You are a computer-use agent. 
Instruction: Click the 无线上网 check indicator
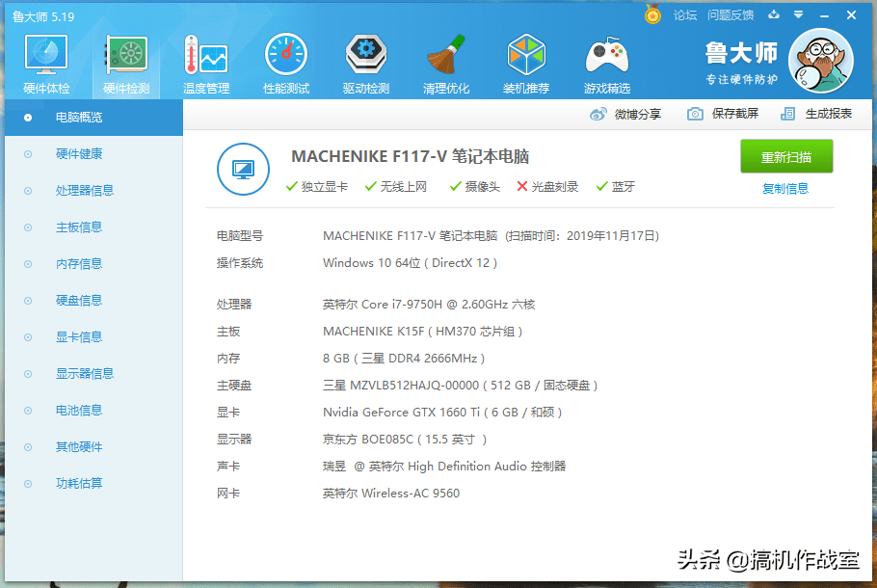395,186
